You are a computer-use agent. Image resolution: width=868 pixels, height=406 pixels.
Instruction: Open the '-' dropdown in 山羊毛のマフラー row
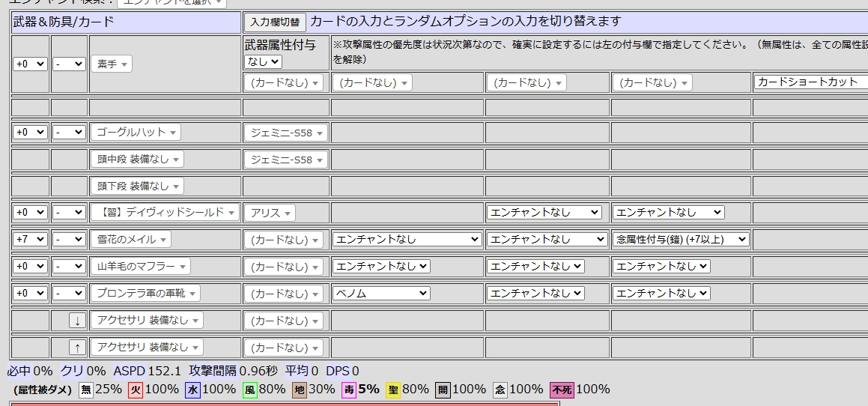point(69,267)
